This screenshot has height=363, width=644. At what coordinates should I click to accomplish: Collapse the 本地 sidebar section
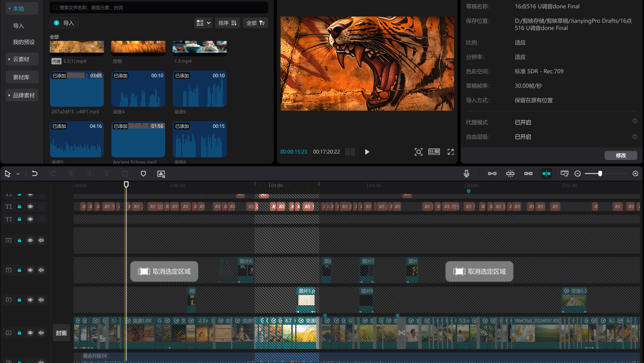point(22,8)
